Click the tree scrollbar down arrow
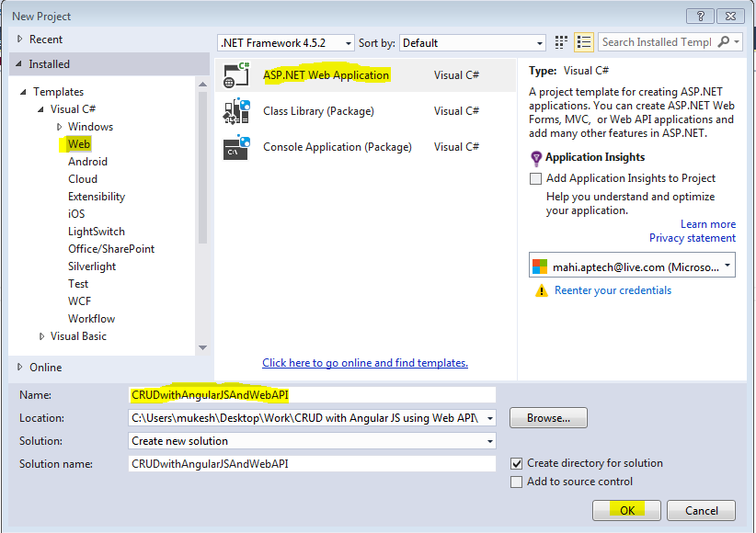 pos(203,347)
